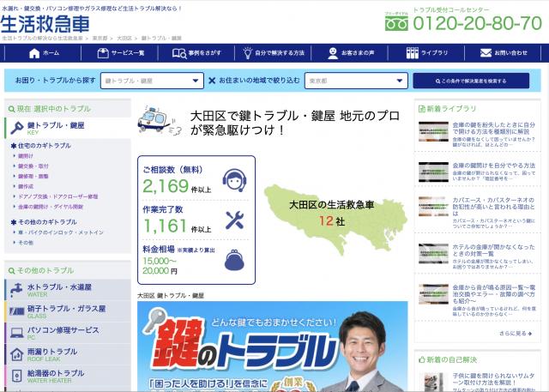The image size is (549, 392).
Task: Open the 東京都 region dropdown
Action: coord(354,81)
